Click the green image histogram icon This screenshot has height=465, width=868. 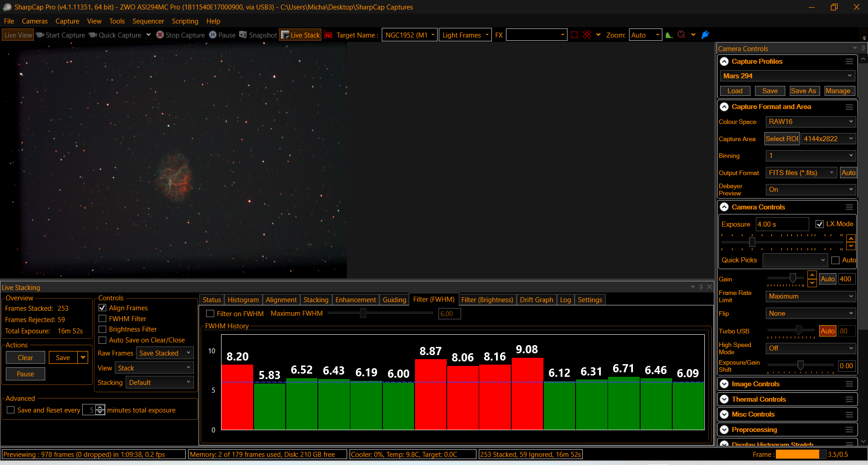(x=669, y=35)
